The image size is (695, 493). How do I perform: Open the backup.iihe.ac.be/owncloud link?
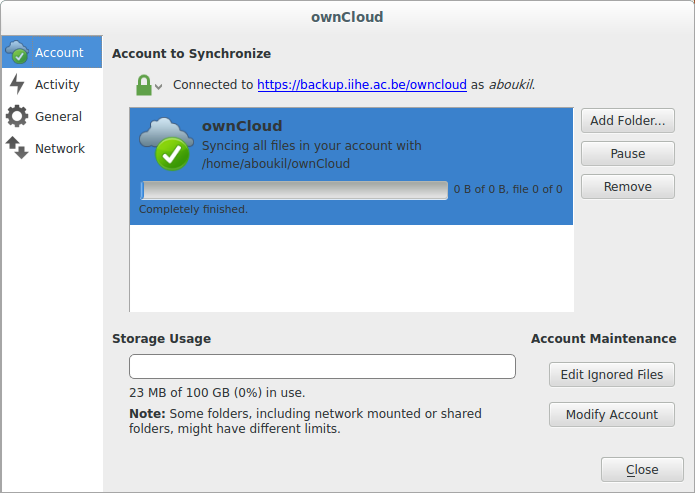point(362,85)
